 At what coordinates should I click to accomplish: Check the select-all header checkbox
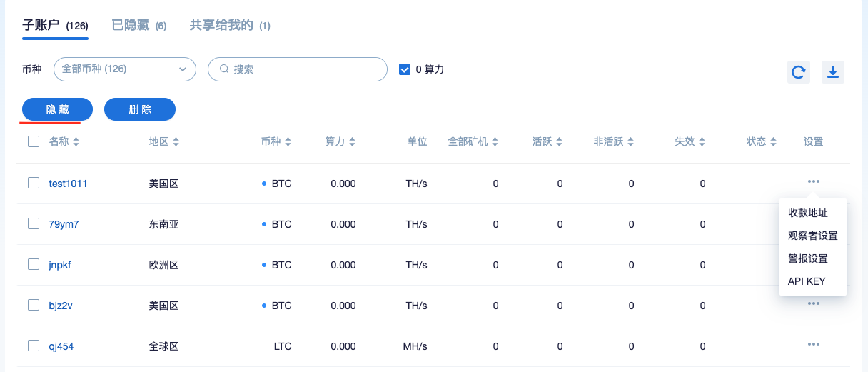coord(34,141)
